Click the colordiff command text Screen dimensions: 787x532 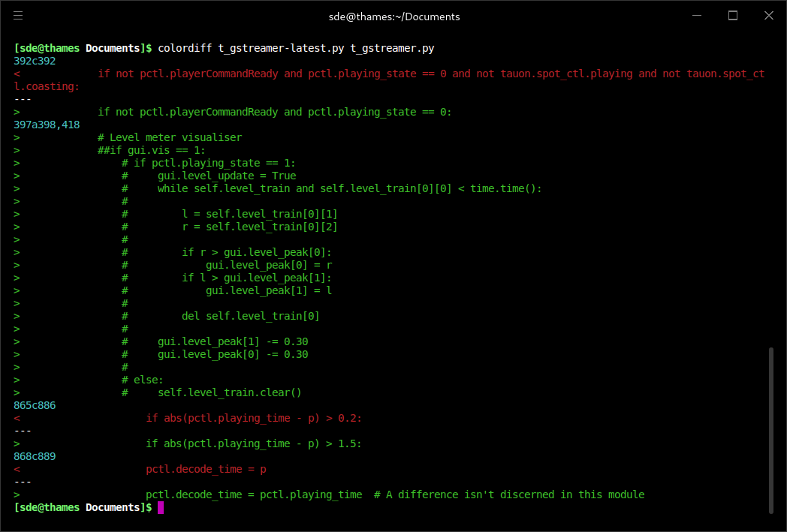(296, 48)
